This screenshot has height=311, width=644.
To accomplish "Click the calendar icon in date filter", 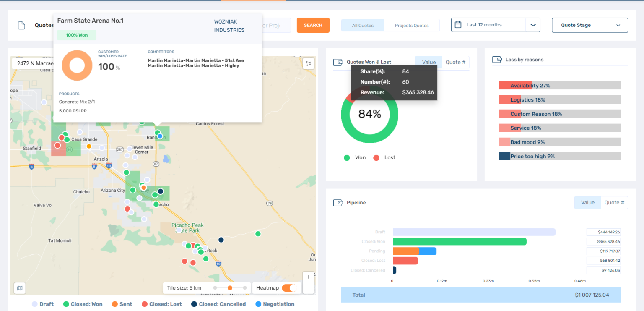I will [458, 25].
